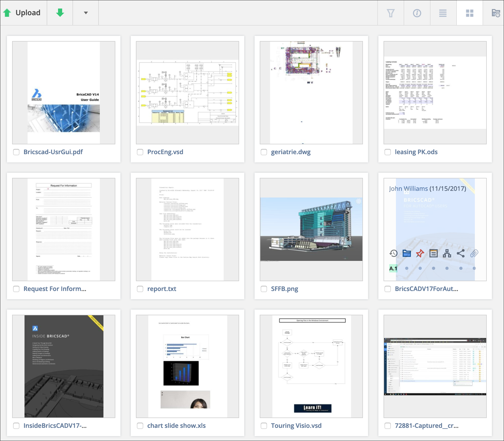Select the chart slide show.xls checkbox
Screen dimensions: 504x441
(x=140, y=426)
